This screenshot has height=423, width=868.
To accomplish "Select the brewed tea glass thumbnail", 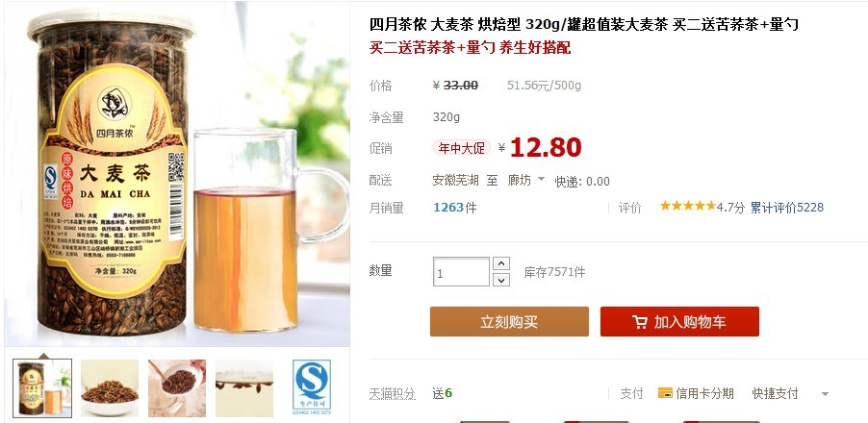I will (244, 388).
